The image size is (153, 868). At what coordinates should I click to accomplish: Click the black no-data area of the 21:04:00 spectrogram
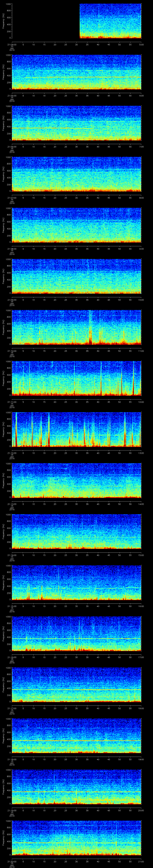[x=45, y=21]
